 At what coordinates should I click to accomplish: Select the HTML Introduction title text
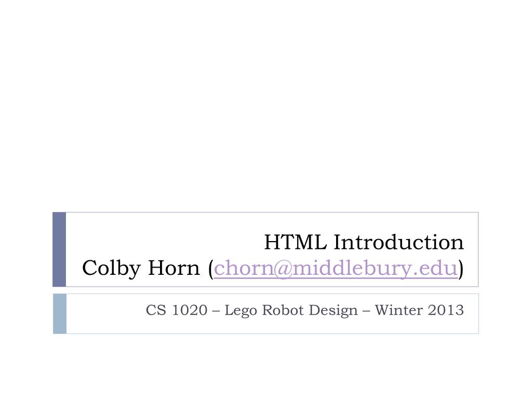[x=364, y=242]
